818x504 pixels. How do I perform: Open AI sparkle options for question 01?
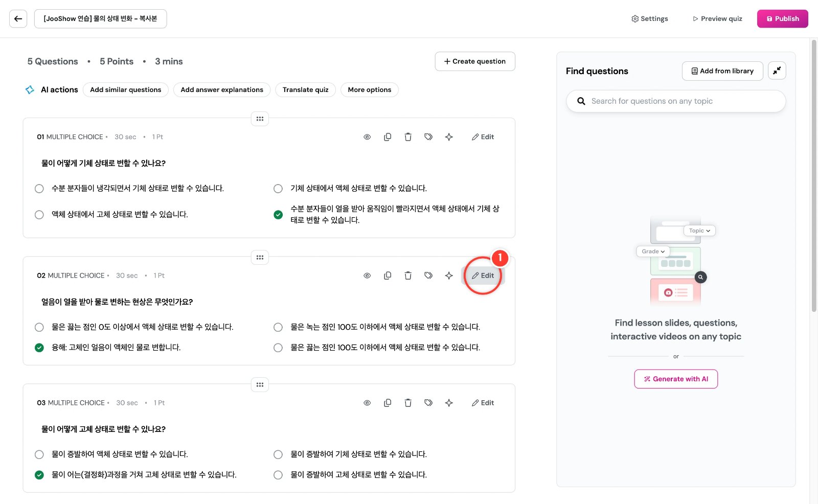click(449, 137)
